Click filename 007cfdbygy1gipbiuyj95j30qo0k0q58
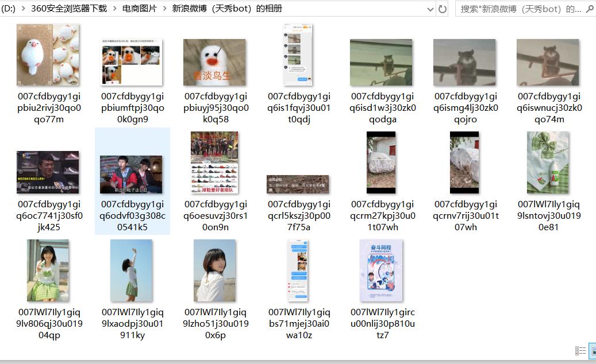The width and height of the screenshot is (596, 364). point(216,108)
